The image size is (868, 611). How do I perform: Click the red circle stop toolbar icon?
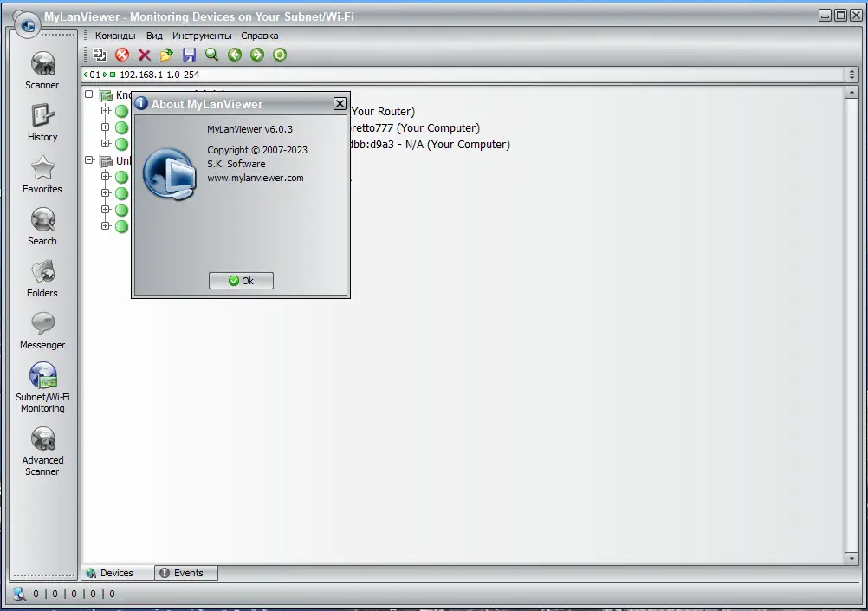122,55
